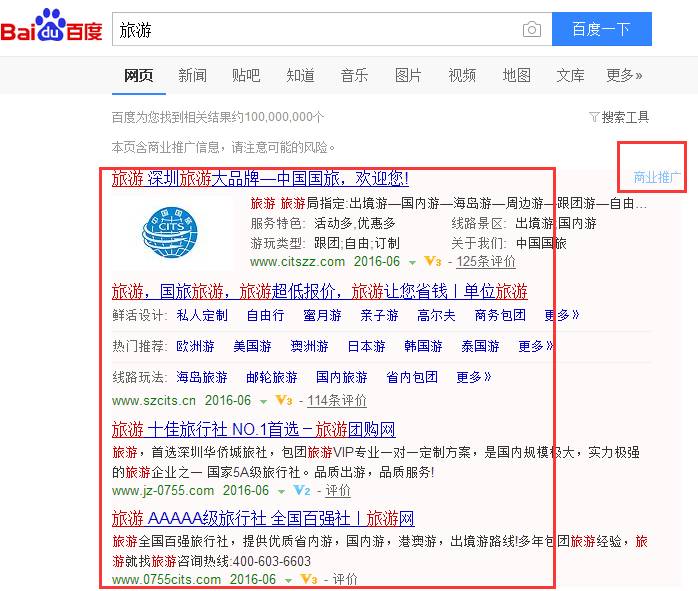Open the www.citszz.com URL
This screenshot has width=698, height=591.
(297, 262)
